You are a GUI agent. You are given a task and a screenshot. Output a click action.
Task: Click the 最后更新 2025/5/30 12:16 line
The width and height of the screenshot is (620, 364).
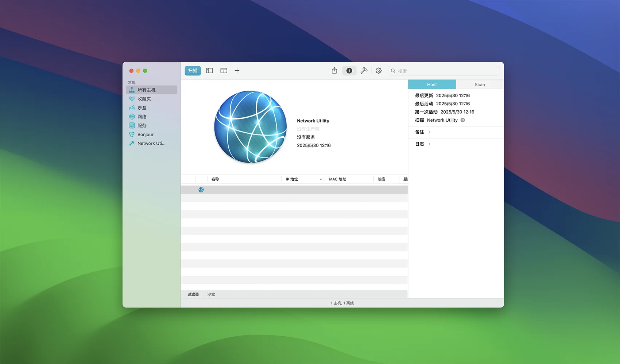coord(442,95)
